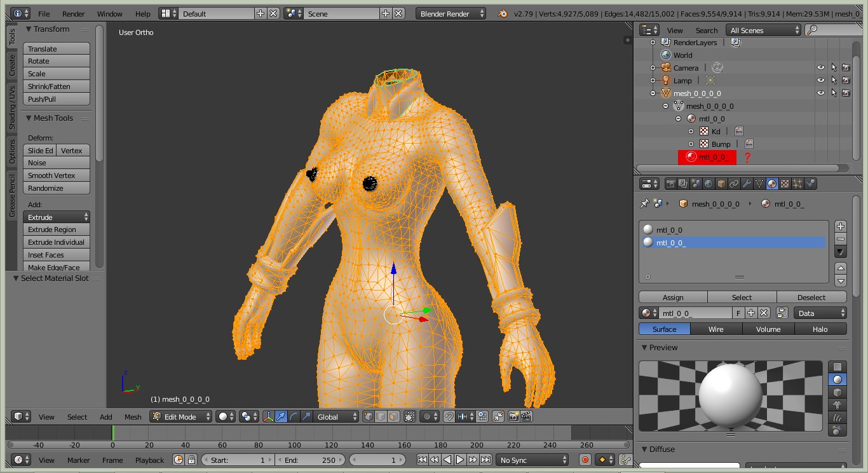Switch to the Shading / UVs tab

click(11, 109)
